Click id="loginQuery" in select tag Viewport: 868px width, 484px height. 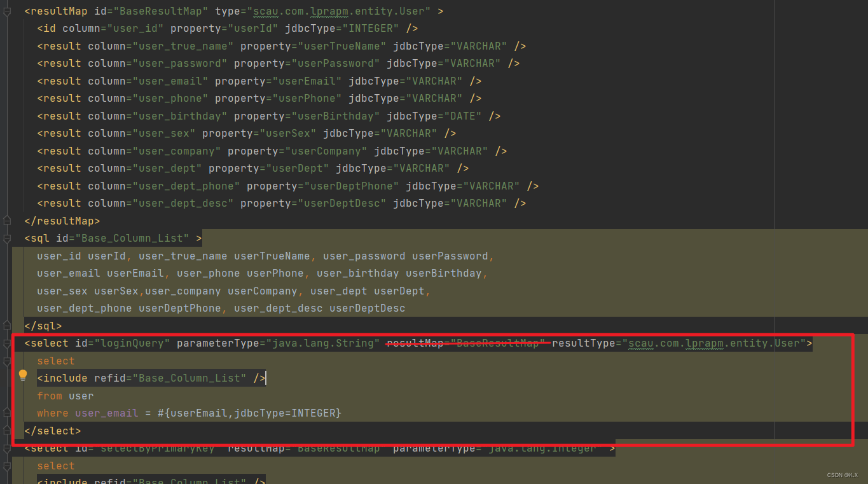(123, 343)
